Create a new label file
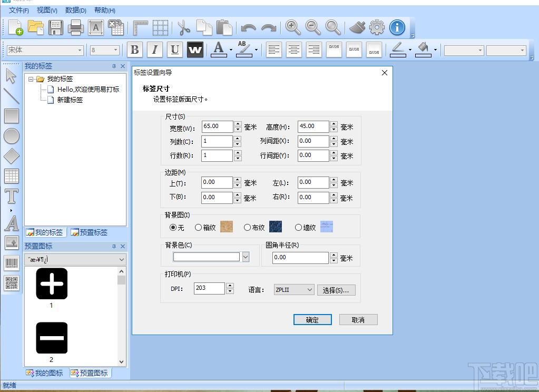Image resolution: width=539 pixels, height=392 pixels. [15, 27]
